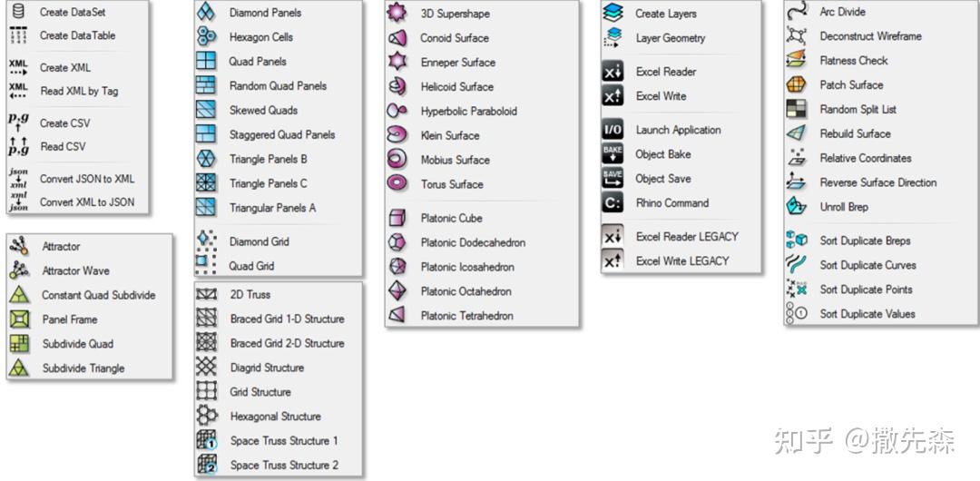The width and height of the screenshot is (980, 481).
Task: Click the Platonic Dodecahedron icon
Action: 397,242
